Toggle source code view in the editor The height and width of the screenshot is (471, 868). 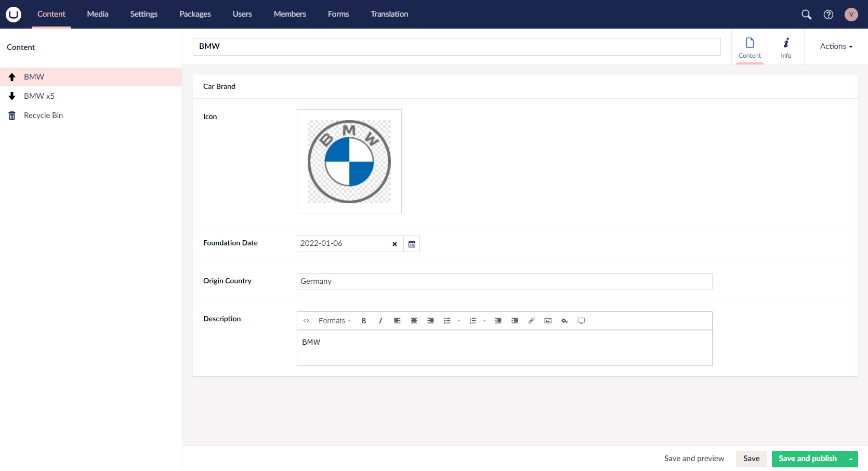click(306, 321)
